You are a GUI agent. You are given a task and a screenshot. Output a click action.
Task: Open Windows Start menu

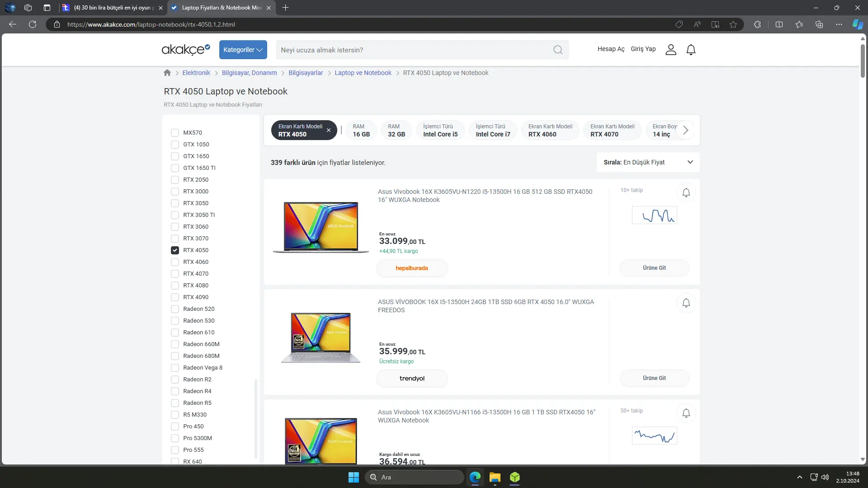click(354, 477)
